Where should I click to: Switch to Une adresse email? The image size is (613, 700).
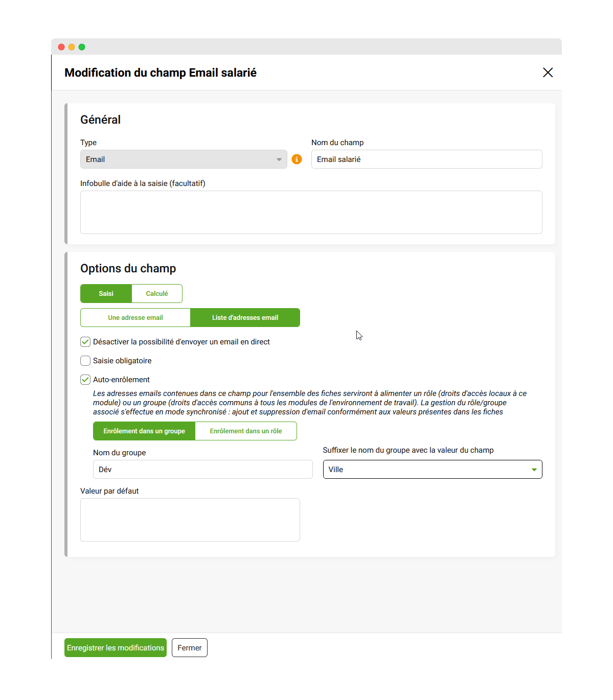pyautogui.click(x=135, y=318)
